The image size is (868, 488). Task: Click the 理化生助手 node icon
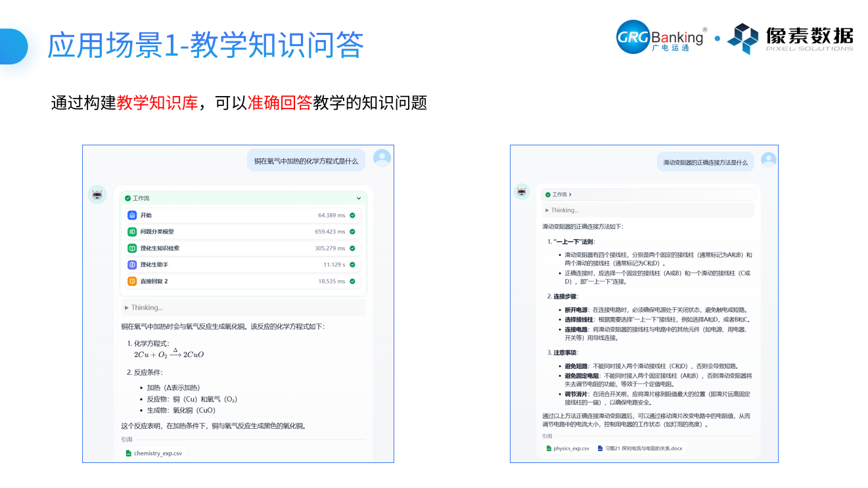(132, 264)
